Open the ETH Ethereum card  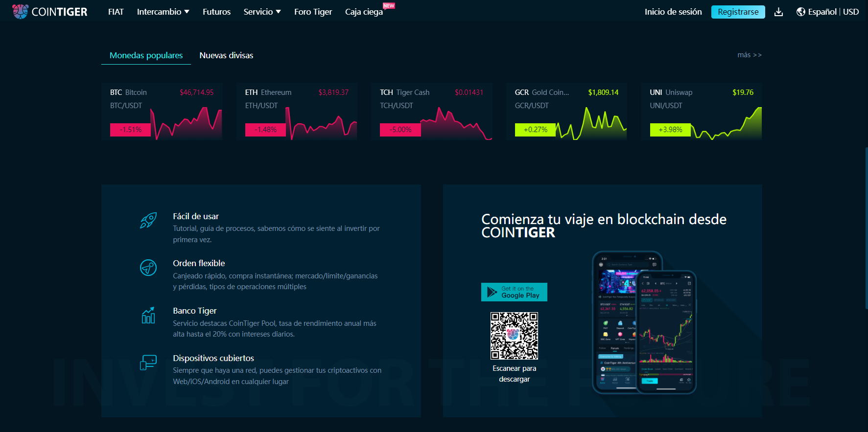point(297,112)
